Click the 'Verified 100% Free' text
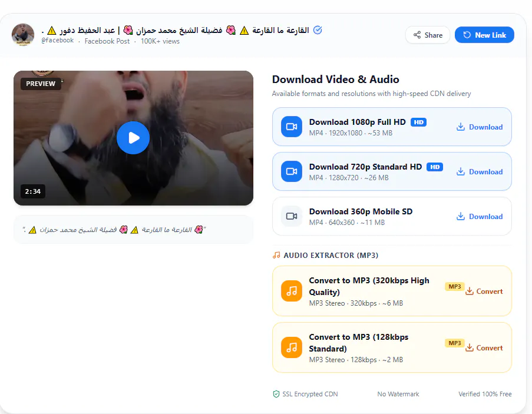The width and height of the screenshot is (532, 414). point(485,394)
